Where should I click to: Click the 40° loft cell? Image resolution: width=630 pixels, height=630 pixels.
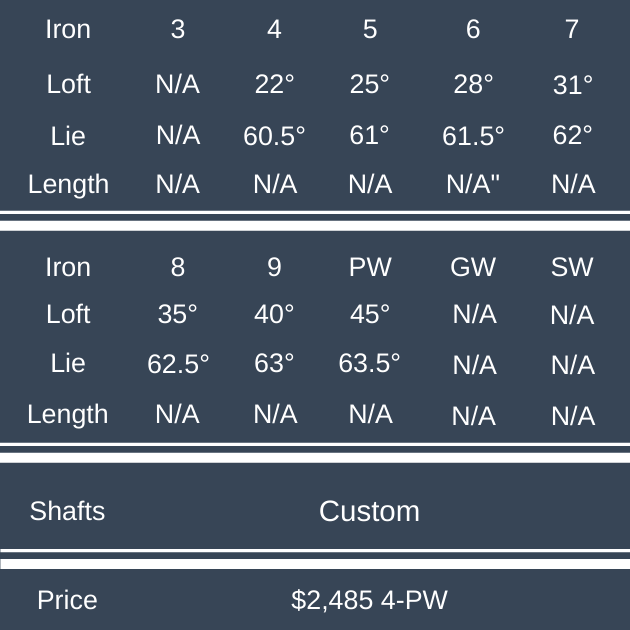274,315
